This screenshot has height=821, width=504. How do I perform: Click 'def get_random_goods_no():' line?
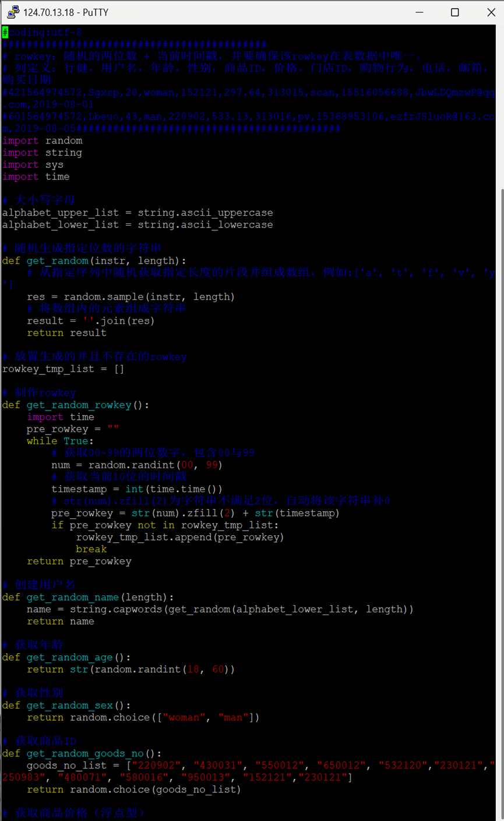[82, 753]
